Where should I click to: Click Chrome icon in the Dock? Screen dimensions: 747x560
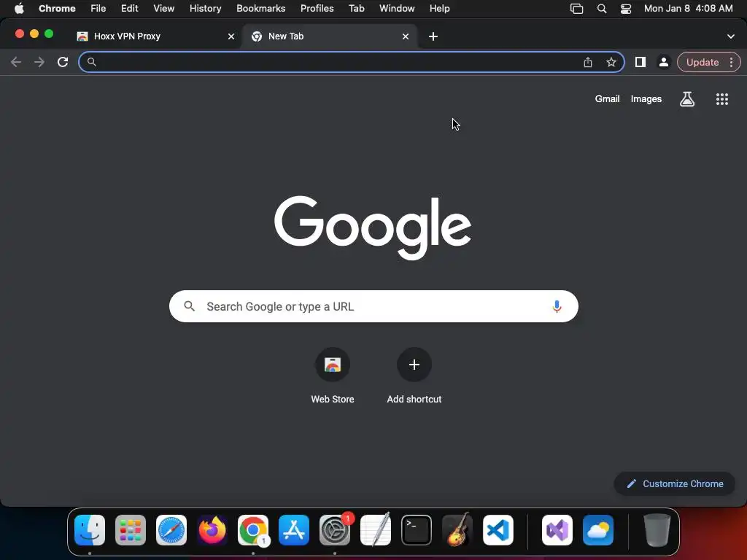tap(253, 530)
